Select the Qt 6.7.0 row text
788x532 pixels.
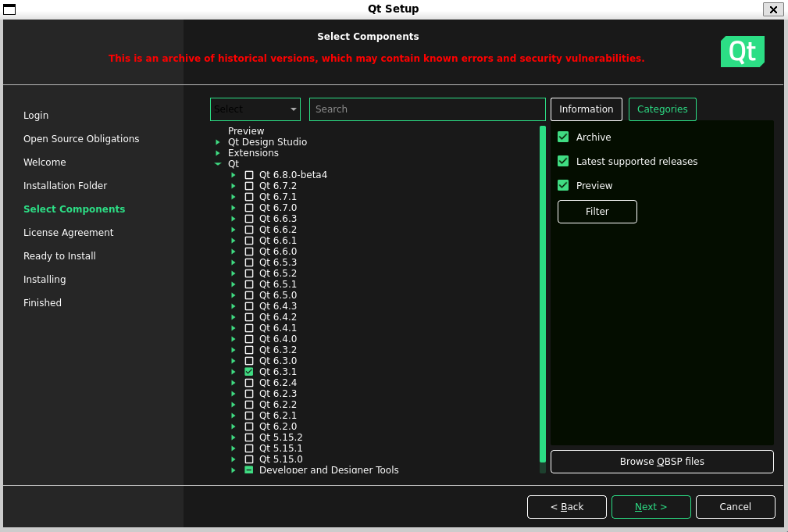pyautogui.click(x=278, y=208)
